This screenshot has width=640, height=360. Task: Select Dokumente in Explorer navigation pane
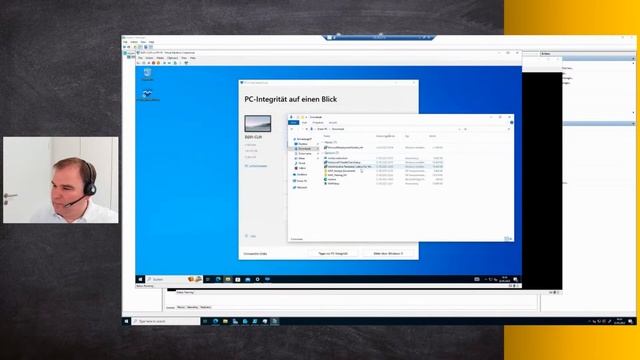tap(304, 153)
